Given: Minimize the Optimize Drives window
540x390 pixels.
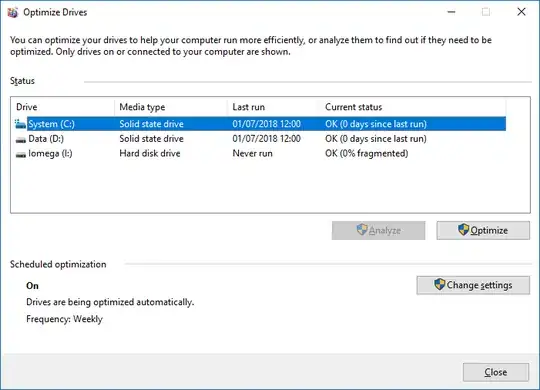Looking at the screenshot, I should pos(451,12).
